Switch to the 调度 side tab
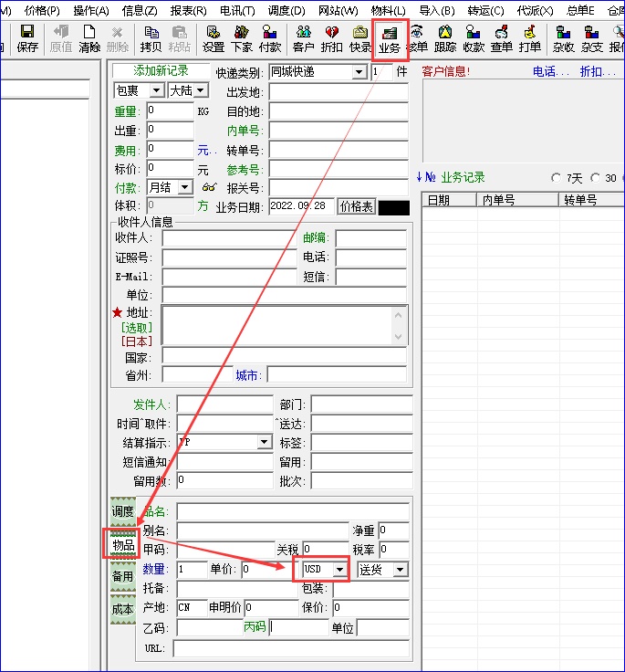Viewport: 625px width, 672px height. point(123,511)
